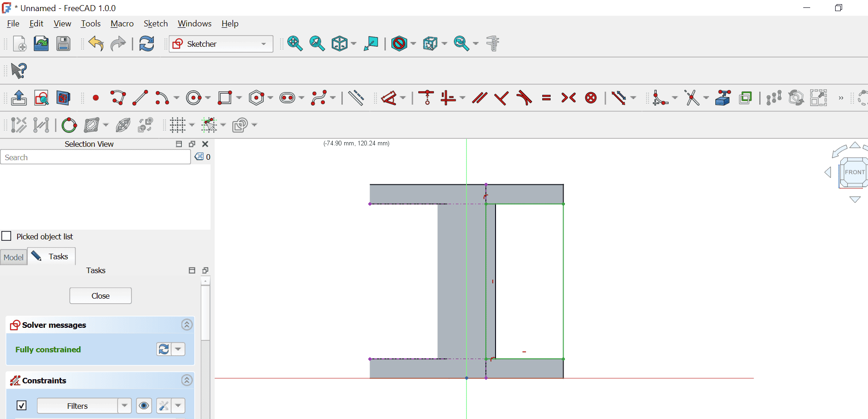The width and height of the screenshot is (868, 419).
Task: Click the Tasks panel vertical scrollbar
Action: point(205,313)
